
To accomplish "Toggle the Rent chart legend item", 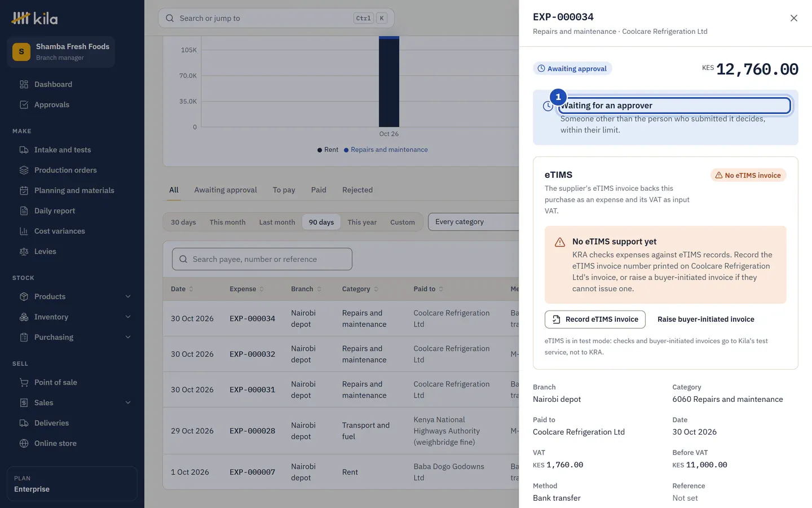I will click(x=328, y=150).
